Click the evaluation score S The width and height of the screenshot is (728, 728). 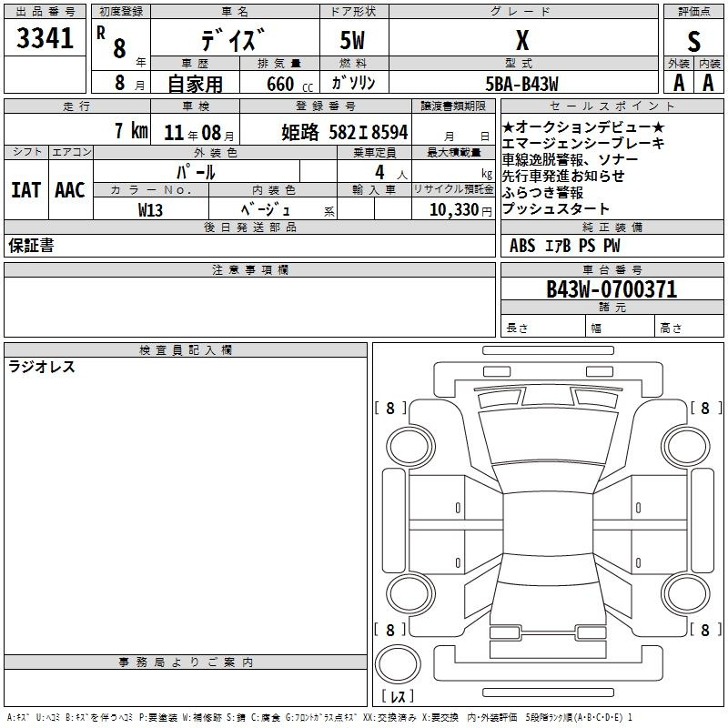(x=693, y=41)
